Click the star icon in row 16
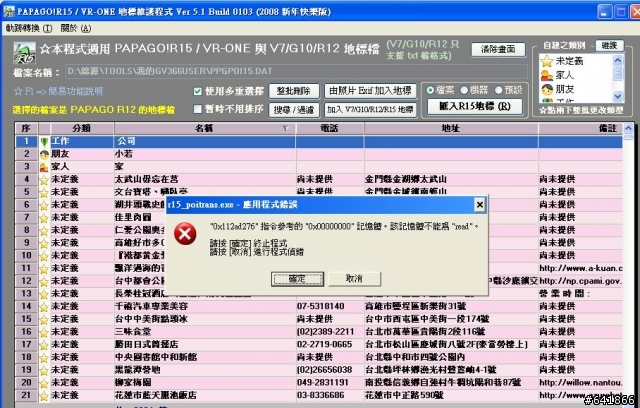The image size is (640, 408). coord(44,332)
